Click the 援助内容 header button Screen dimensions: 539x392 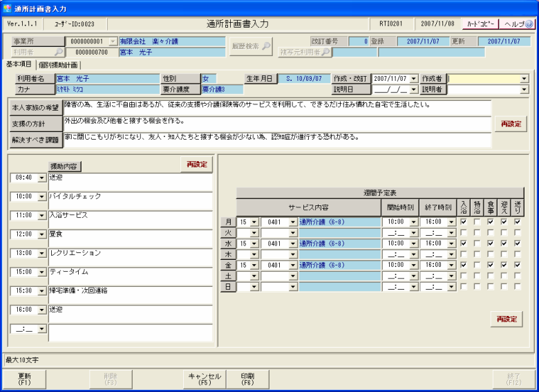(64, 167)
